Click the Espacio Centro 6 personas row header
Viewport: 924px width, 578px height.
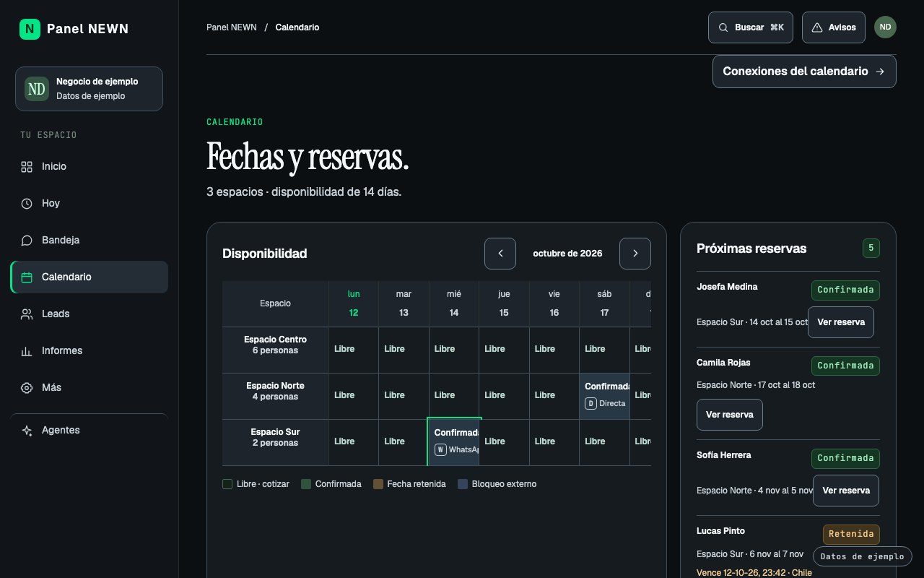click(x=276, y=350)
